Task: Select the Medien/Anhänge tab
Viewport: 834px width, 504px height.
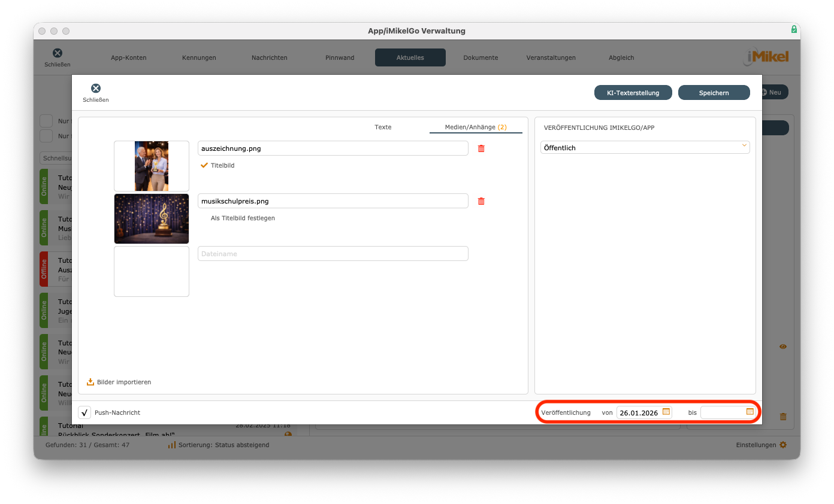Action: pyautogui.click(x=475, y=127)
